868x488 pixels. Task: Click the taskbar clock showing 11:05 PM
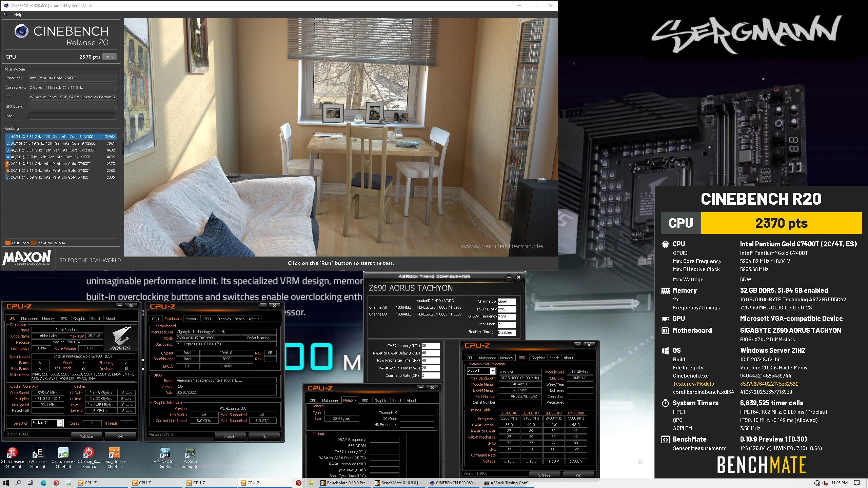click(x=839, y=483)
